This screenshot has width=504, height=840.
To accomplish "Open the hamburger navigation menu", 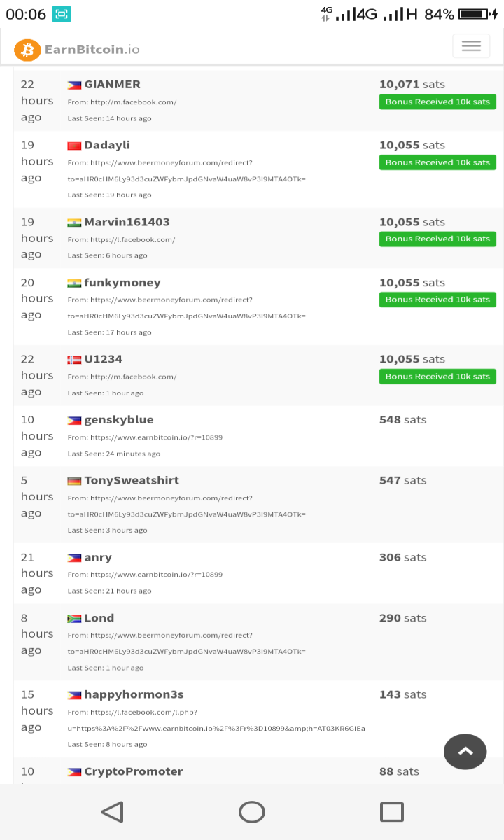I will click(471, 46).
